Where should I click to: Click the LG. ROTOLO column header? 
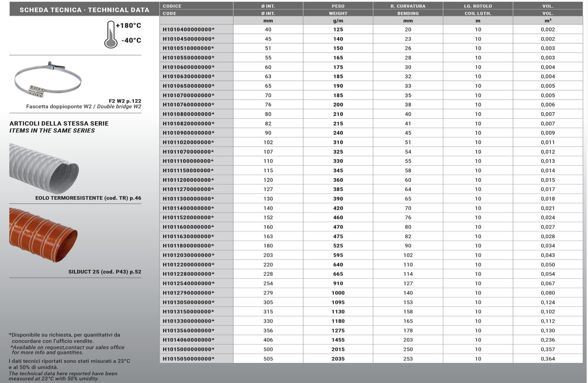click(478, 6)
